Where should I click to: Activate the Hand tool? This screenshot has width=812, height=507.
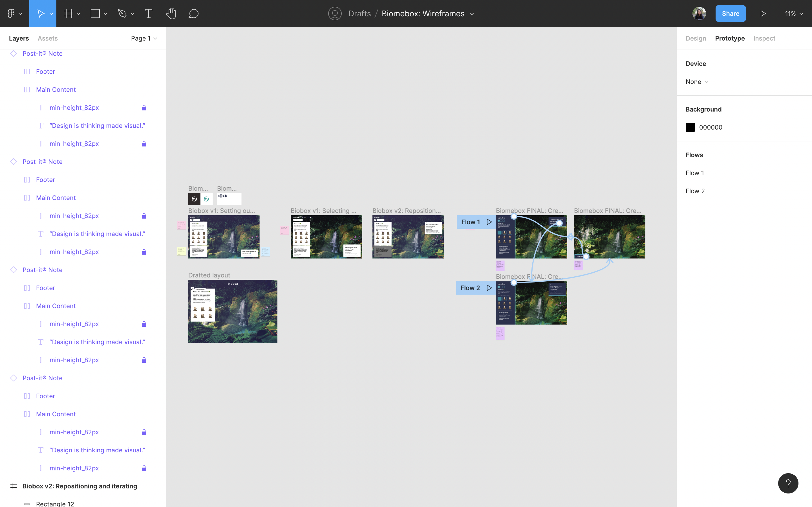(x=171, y=14)
